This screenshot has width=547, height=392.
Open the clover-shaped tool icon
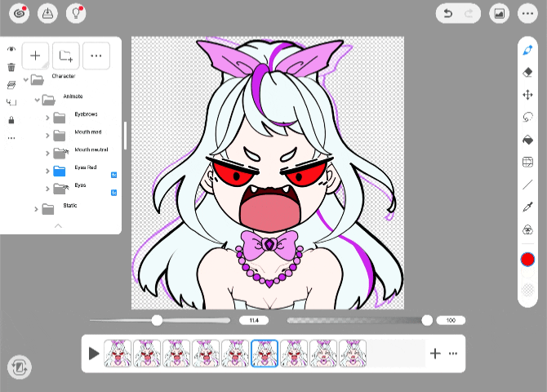pos(527,229)
